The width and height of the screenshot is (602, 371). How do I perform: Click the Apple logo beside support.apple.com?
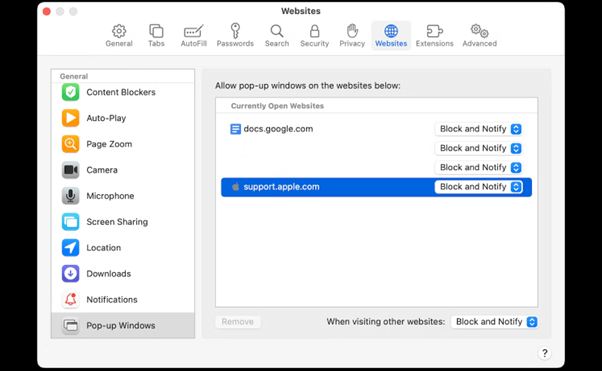coord(236,187)
